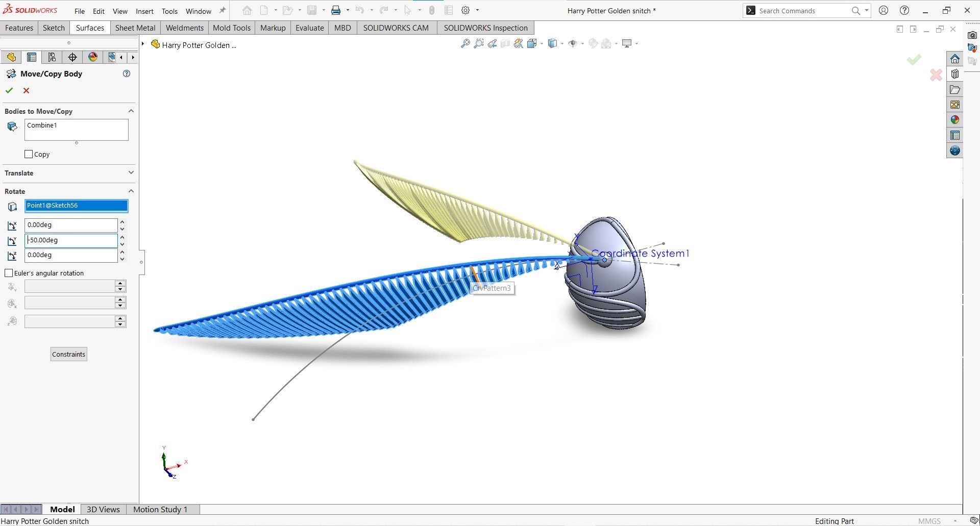Click the Print icon in toolbar

click(336, 10)
